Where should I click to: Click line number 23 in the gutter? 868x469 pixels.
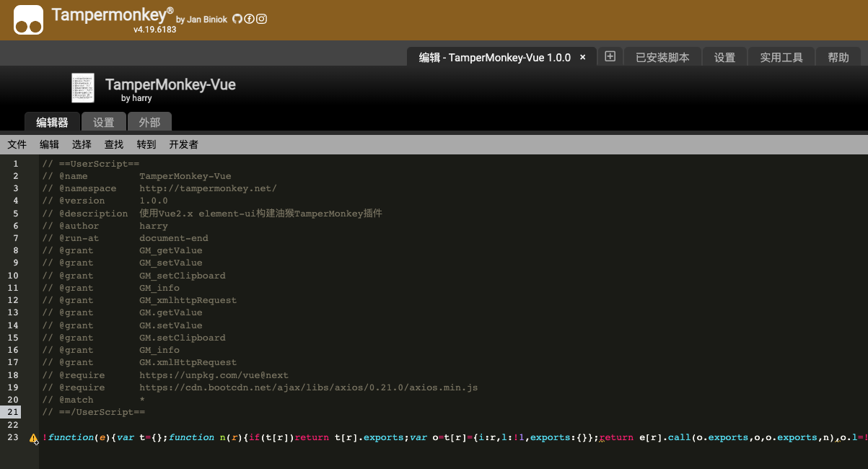[x=14, y=437]
